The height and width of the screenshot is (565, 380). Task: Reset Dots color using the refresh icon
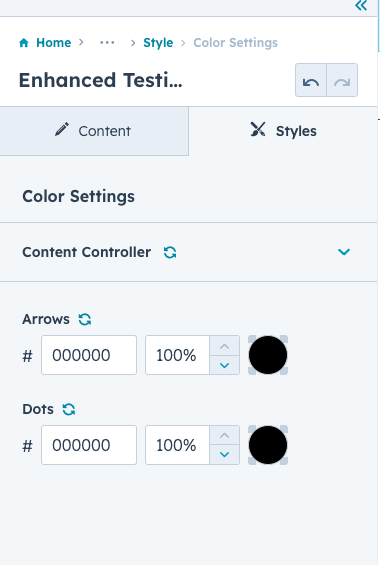coord(69,409)
